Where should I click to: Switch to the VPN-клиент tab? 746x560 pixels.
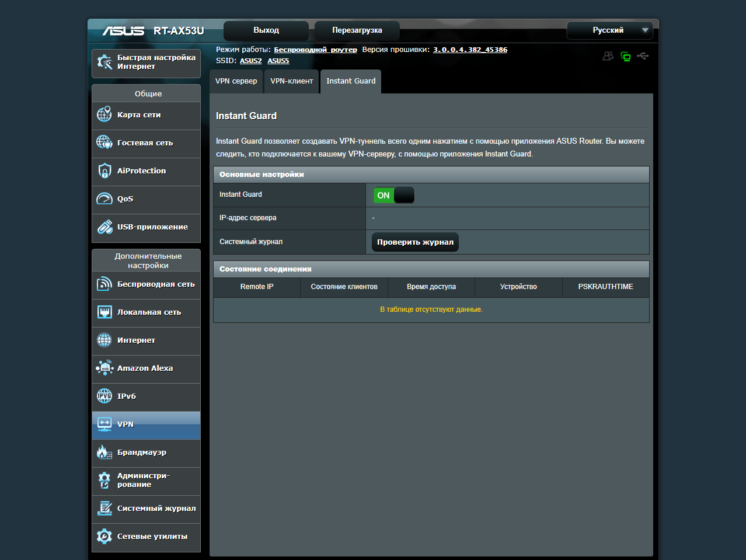tap(292, 81)
